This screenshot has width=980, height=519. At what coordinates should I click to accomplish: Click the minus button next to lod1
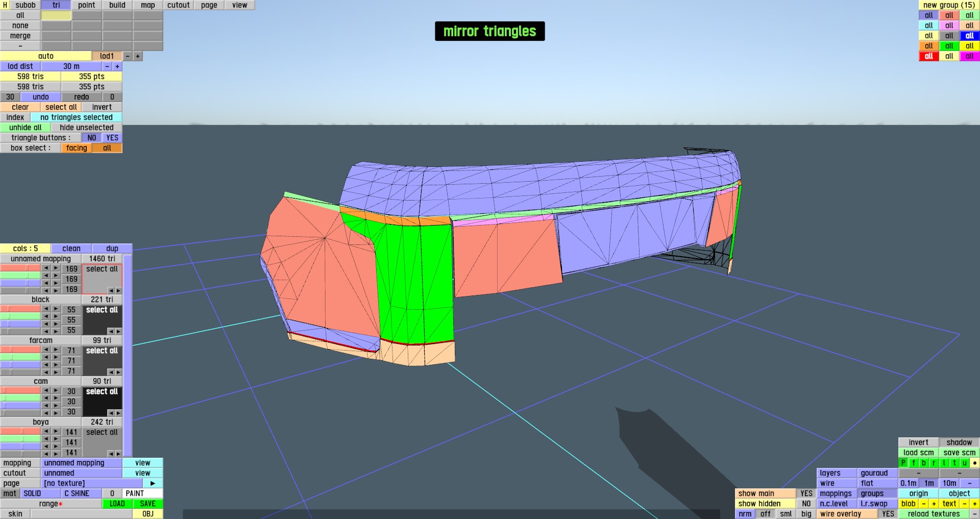tap(128, 56)
